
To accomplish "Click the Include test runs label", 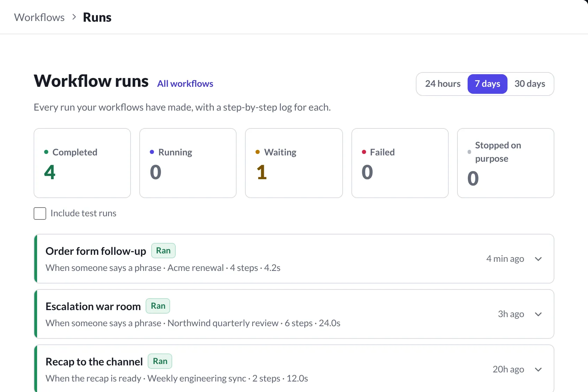I will 83,213.
